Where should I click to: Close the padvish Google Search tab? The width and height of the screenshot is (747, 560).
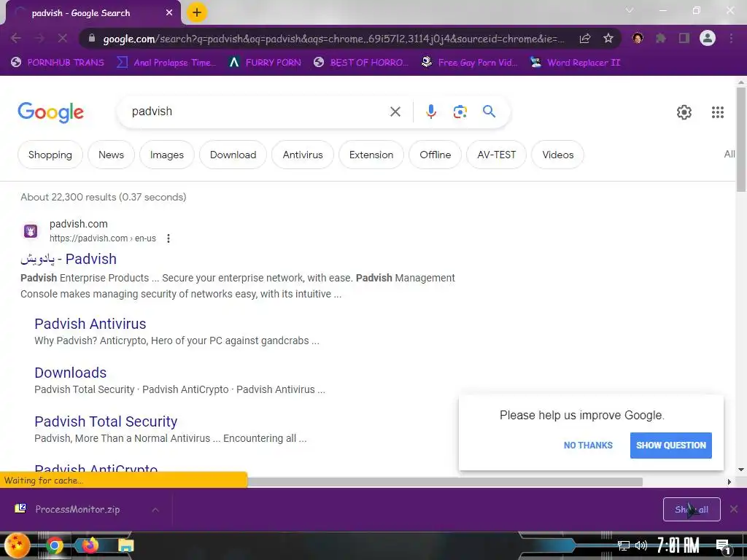(169, 13)
